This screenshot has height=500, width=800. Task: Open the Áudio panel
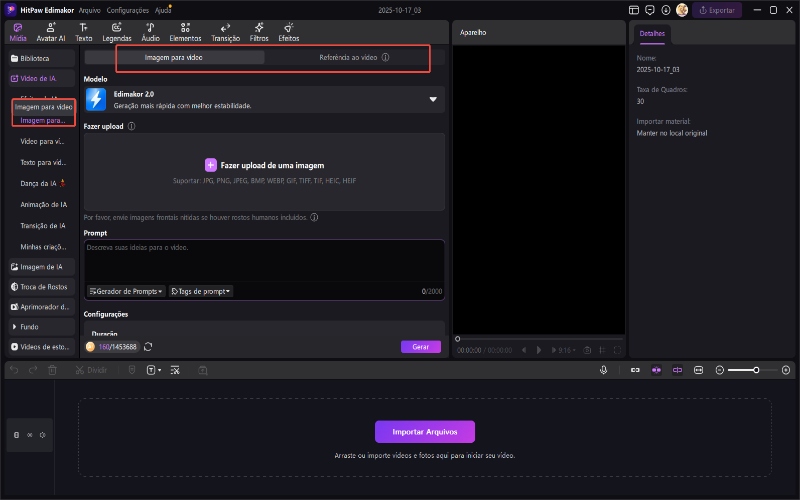(151, 32)
